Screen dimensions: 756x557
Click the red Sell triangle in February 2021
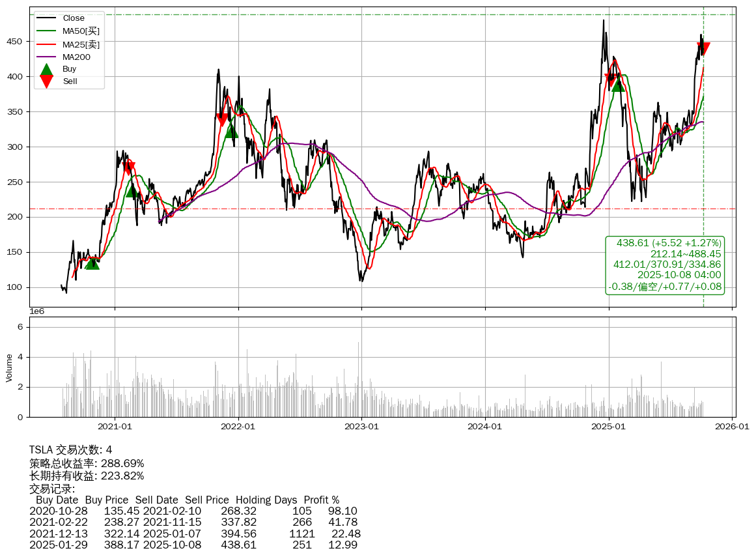point(129,168)
